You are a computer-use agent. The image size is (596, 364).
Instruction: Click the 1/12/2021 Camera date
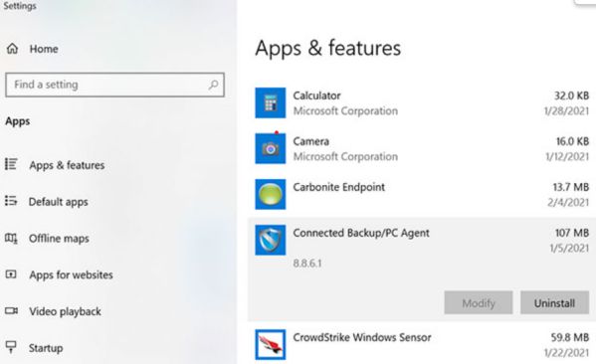coord(567,156)
